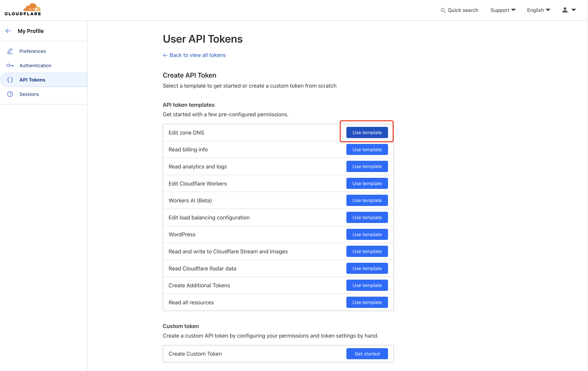Screen dimensions: 588x371
Task: Click the Sessions clock icon
Action: tap(10, 94)
